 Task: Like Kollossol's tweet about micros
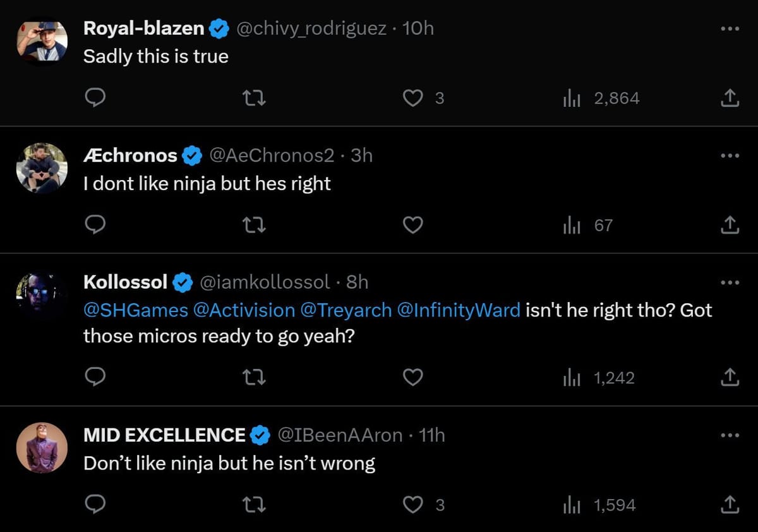click(413, 378)
